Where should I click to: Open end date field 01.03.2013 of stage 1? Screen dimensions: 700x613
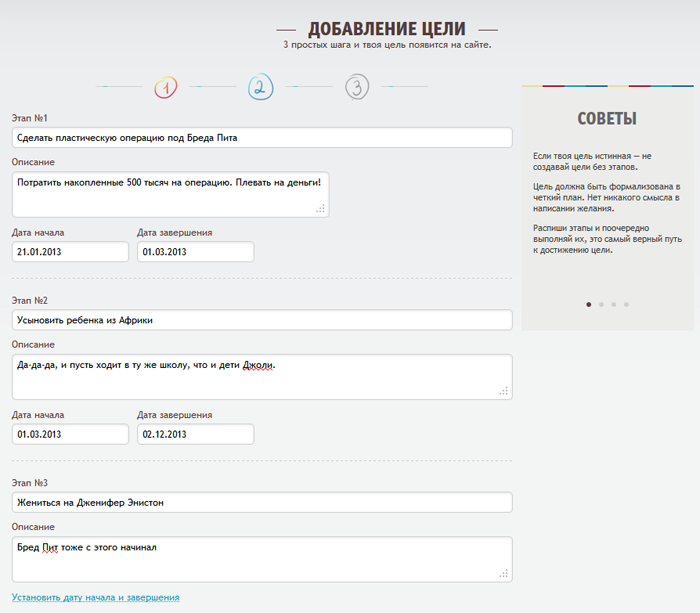point(196,252)
